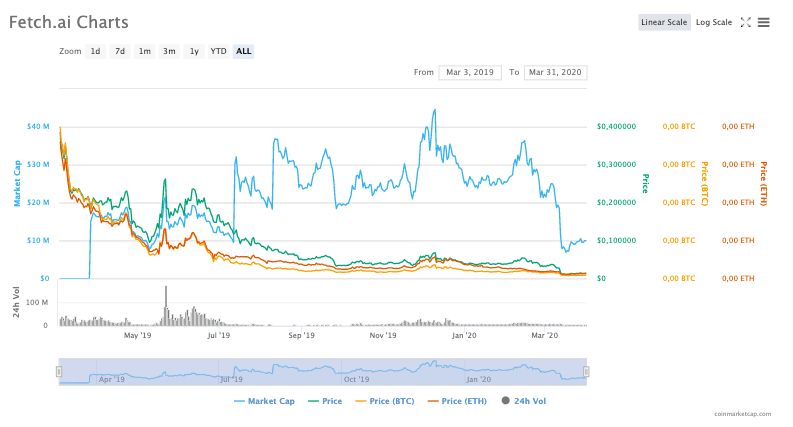Click the $0.400000 price axis label
793x427 pixels.
(616, 126)
